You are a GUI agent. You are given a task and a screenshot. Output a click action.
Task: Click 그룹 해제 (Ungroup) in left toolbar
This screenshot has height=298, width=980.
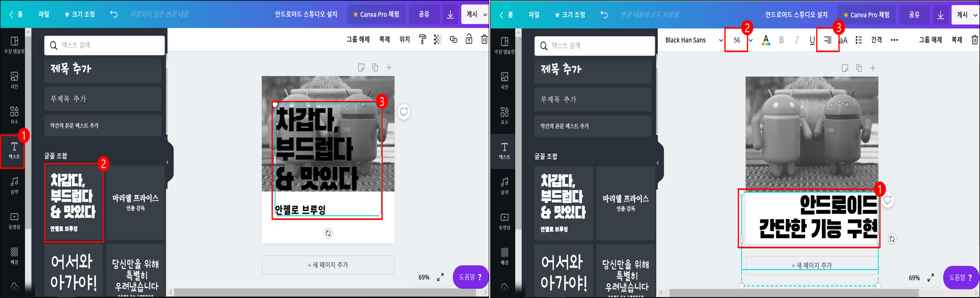pyautogui.click(x=358, y=40)
